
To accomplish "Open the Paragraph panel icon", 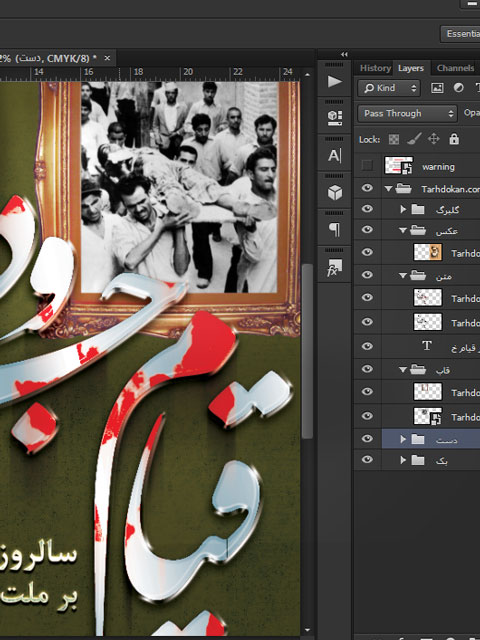I will (x=334, y=229).
